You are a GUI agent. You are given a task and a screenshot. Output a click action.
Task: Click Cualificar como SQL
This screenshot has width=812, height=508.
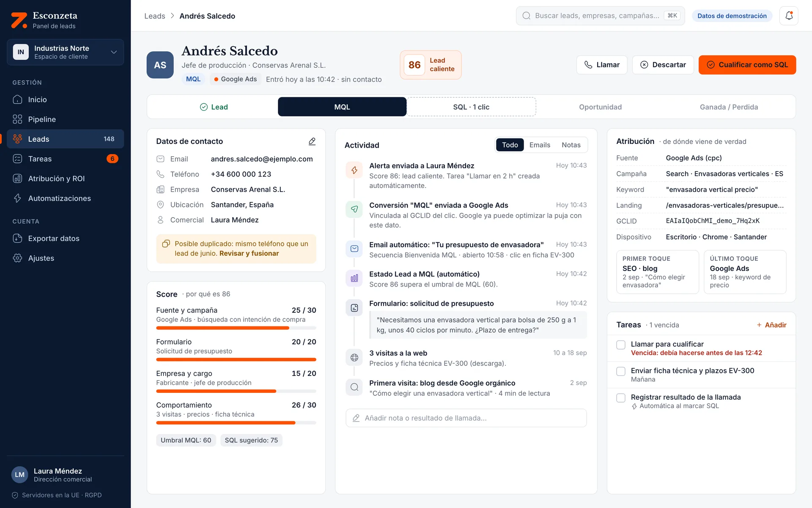pos(747,65)
